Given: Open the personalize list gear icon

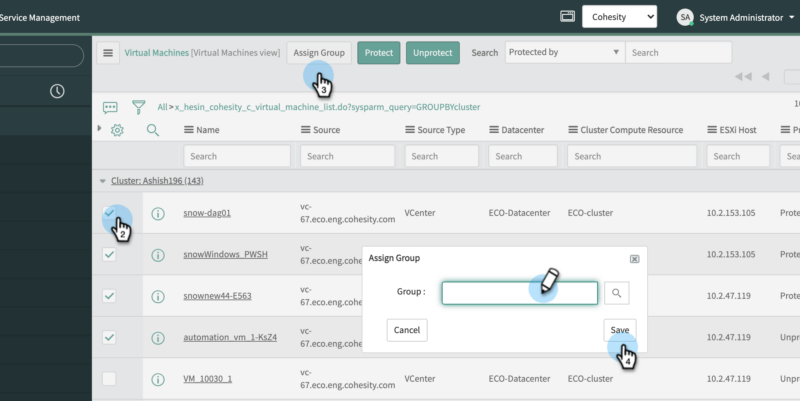Looking at the screenshot, I should tap(117, 130).
